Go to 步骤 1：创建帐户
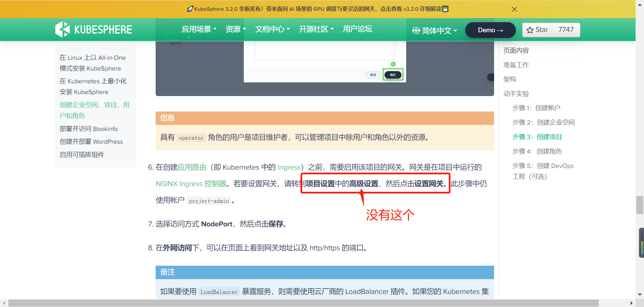Viewport: 644px width, 307px height. 536,108
